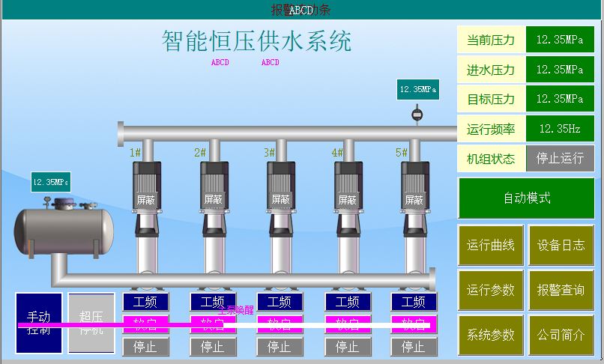Click the pressure tank icon

tap(64, 230)
